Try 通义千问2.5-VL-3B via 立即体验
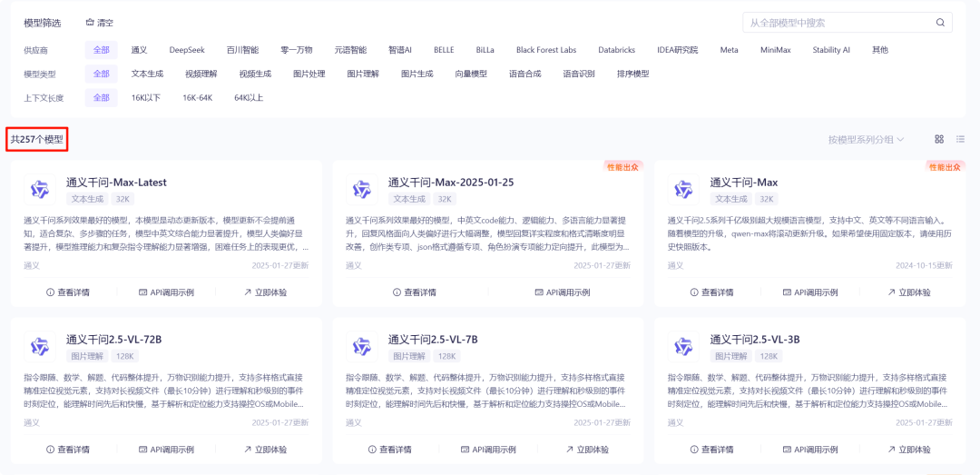 (908, 450)
